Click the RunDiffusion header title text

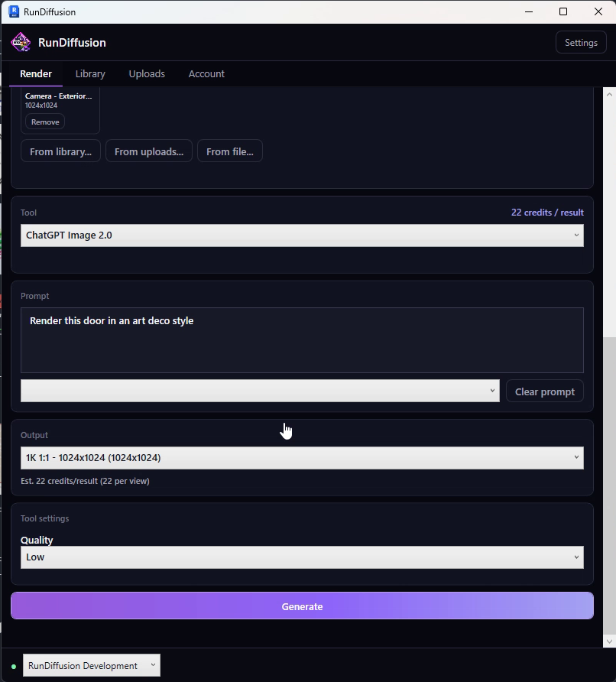[x=72, y=43]
